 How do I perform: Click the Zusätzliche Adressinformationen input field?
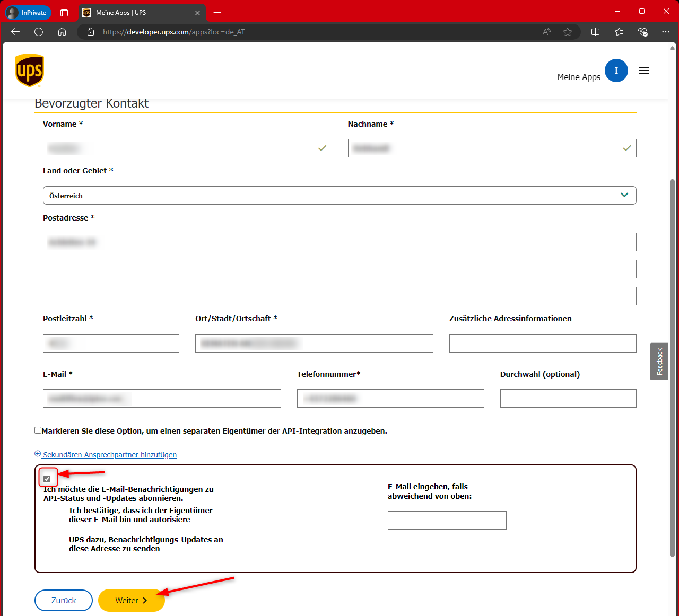[542, 343]
